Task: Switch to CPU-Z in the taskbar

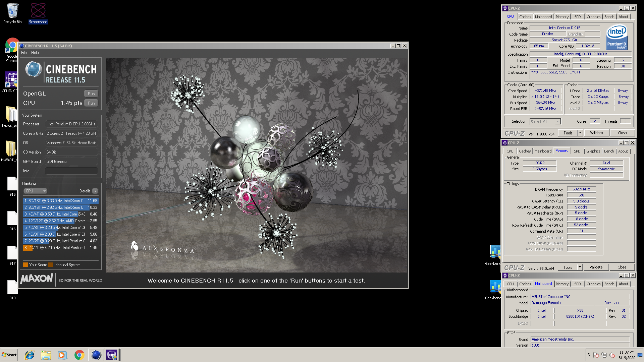Action: (112, 355)
